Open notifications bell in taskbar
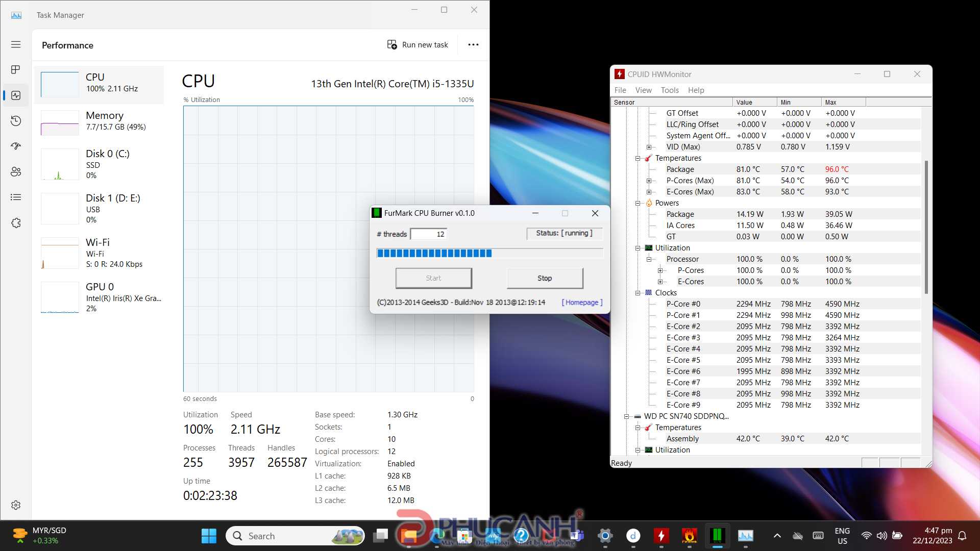 [x=962, y=536]
